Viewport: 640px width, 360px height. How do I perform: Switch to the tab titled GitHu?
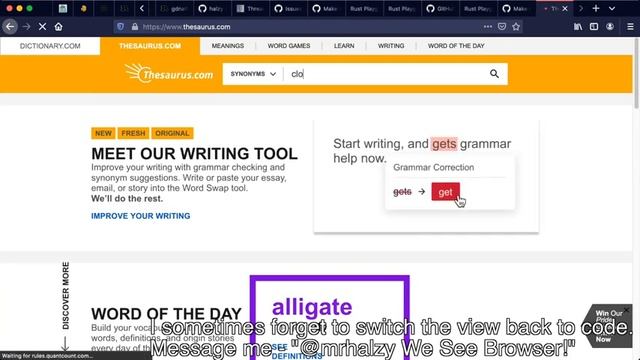point(440,8)
